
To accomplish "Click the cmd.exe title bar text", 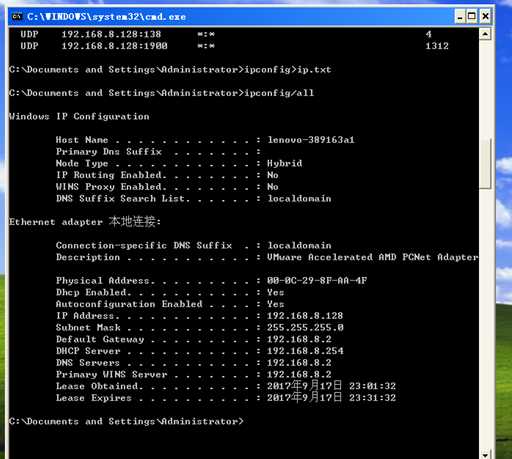I will coord(106,17).
